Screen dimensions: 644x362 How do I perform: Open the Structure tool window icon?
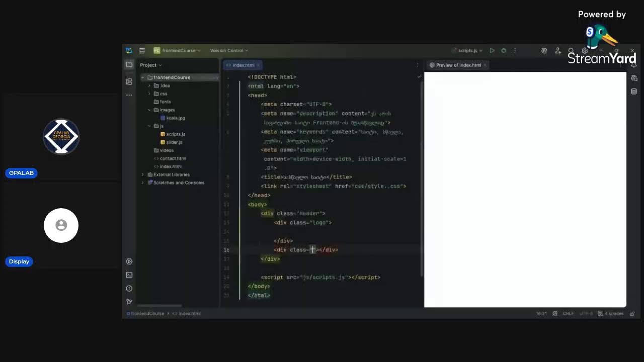129,81
